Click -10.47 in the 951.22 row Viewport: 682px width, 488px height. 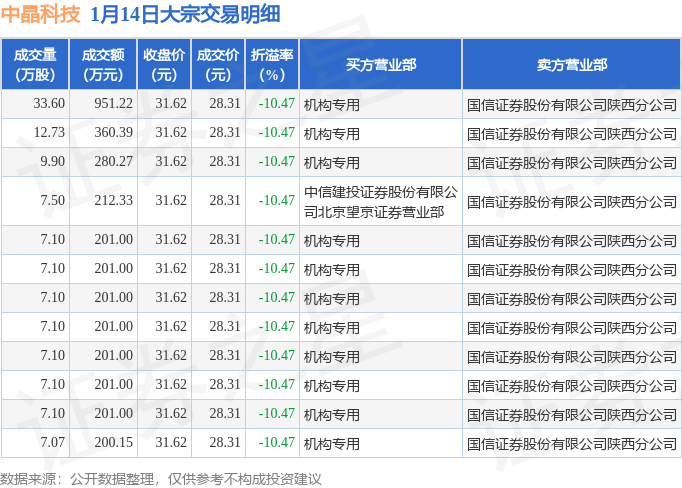(x=276, y=104)
